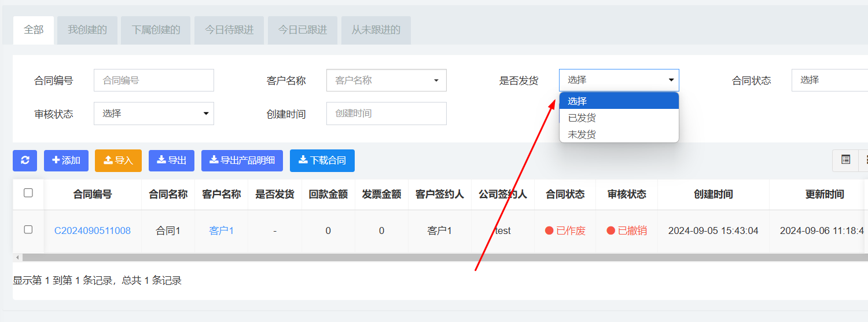Click the 下载合同 button
Image resolution: width=868 pixels, height=322 pixels.
click(322, 160)
